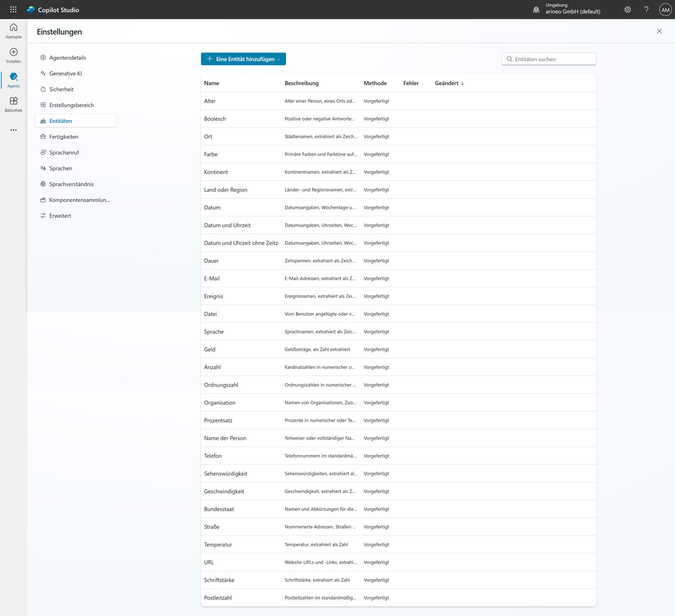
Task: Open the Sicherheit settings section
Action: click(61, 90)
